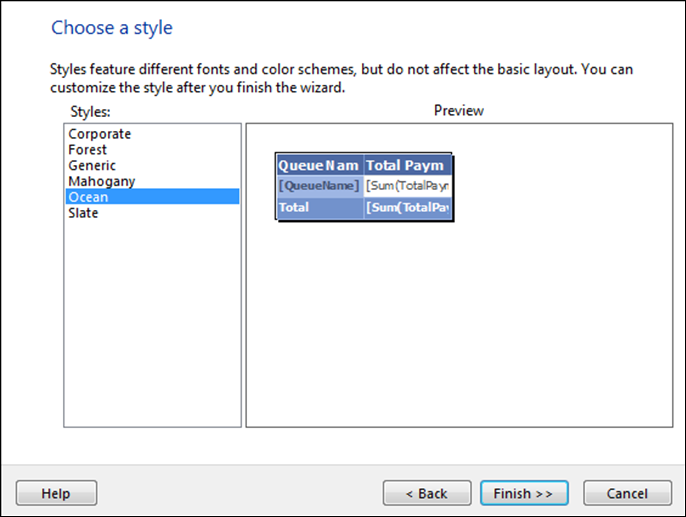Click the QueueNam header cell in preview
Screen dimensions: 686x517
pos(320,165)
